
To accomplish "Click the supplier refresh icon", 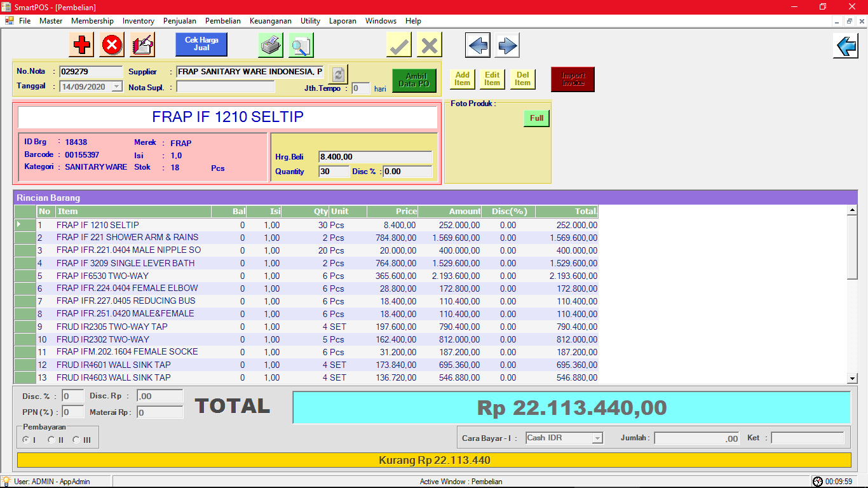I will click(x=338, y=74).
